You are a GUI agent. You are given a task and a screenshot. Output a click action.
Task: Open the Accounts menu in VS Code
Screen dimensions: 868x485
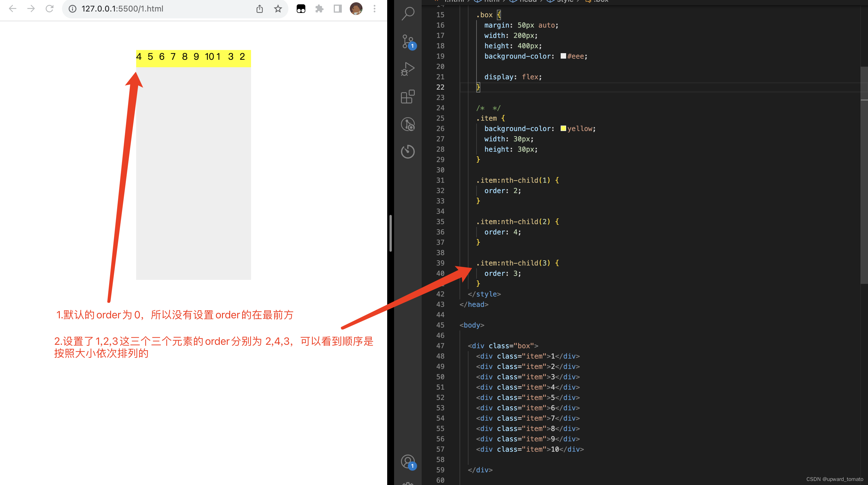click(x=408, y=462)
